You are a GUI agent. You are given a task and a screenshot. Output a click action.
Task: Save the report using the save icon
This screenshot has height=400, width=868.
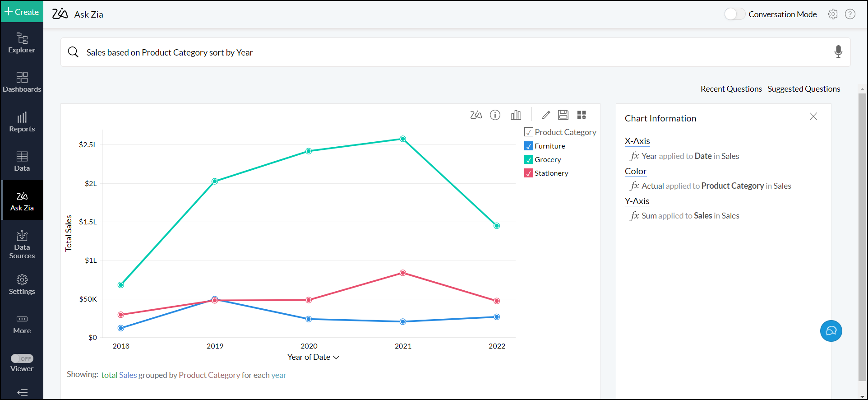pos(563,115)
